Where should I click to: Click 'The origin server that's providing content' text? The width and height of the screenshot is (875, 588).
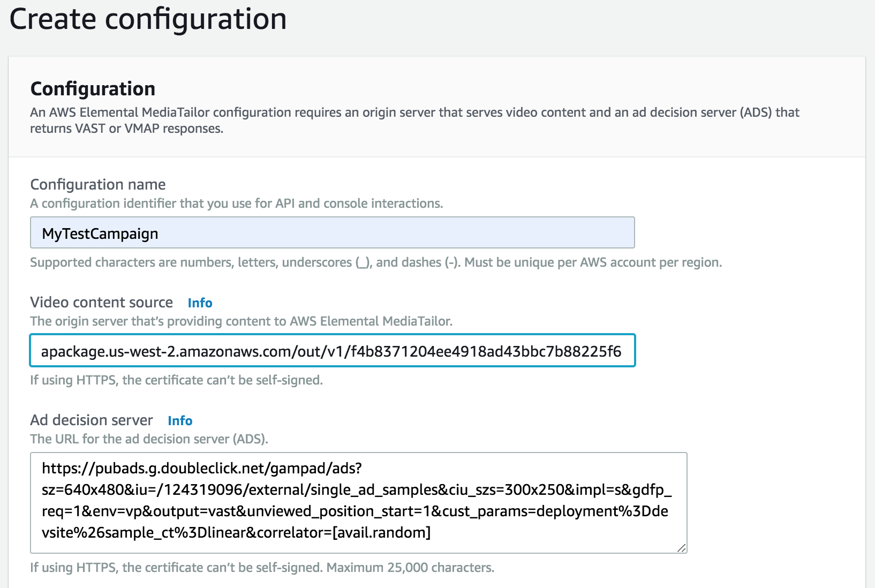point(241,321)
